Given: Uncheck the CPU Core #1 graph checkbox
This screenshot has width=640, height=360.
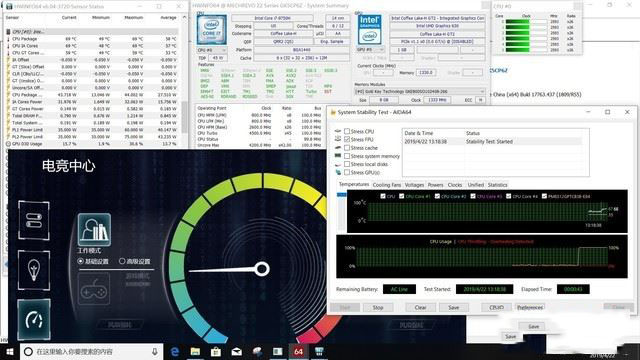Looking at the screenshot, I should click(x=402, y=196).
